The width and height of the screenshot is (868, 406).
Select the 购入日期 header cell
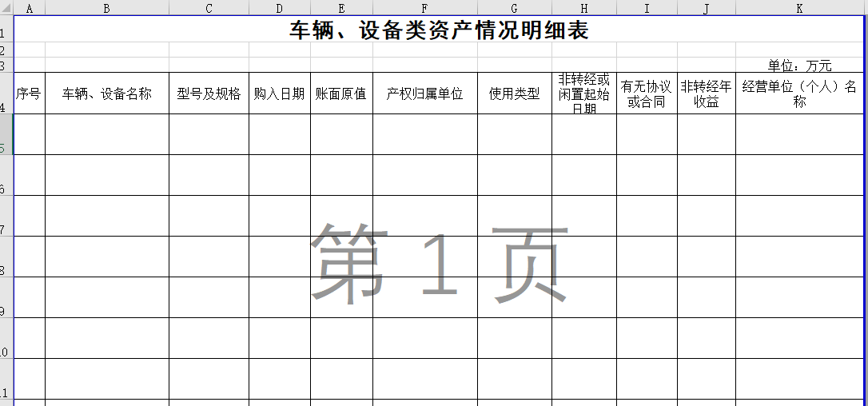[x=279, y=94]
